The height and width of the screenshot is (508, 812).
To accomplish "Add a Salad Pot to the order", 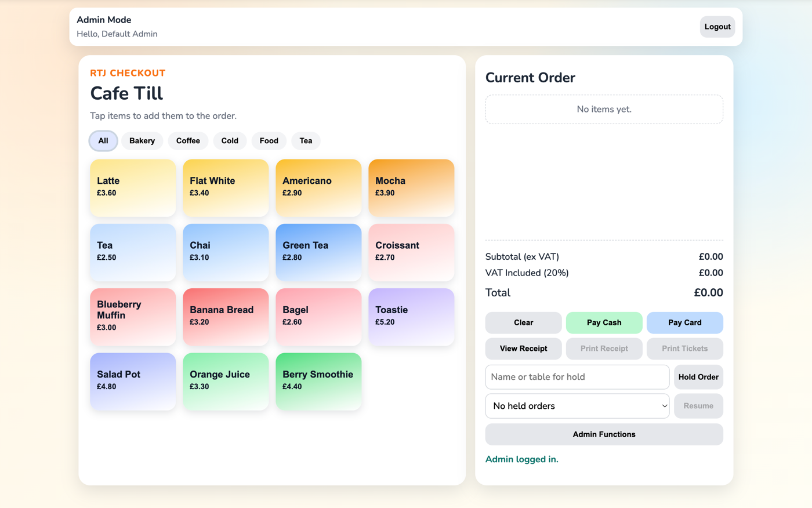I will pyautogui.click(x=133, y=382).
